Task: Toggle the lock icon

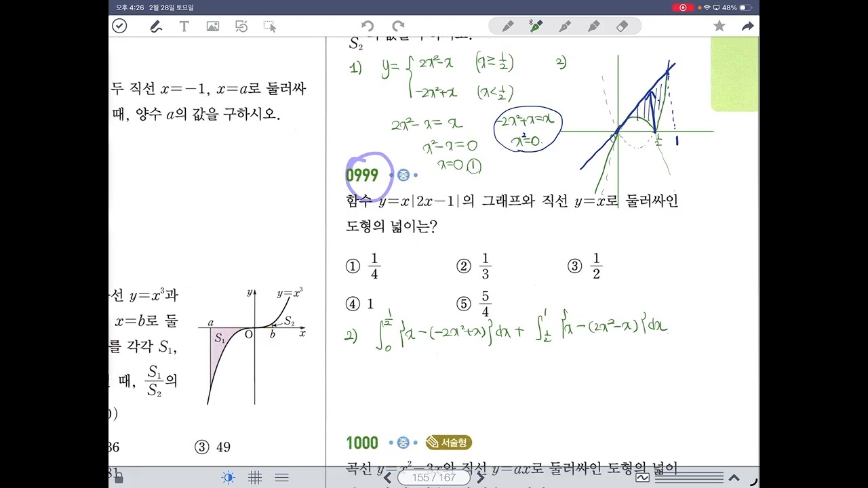Action: pyautogui.click(x=119, y=478)
